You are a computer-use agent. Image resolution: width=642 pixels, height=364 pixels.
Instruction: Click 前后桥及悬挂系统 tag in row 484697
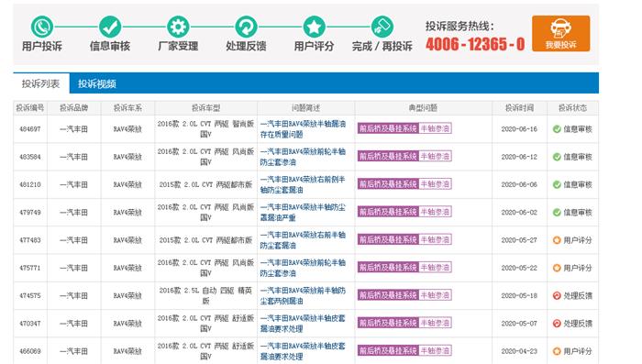pyautogui.click(x=388, y=128)
